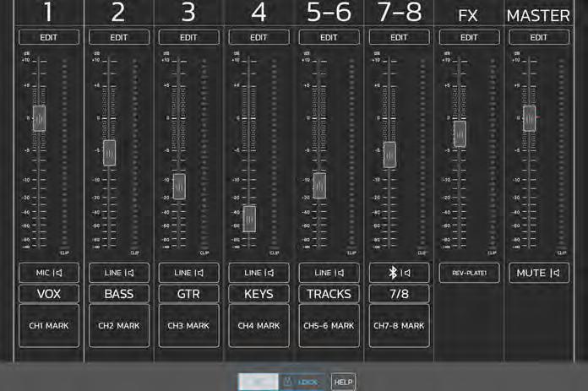This screenshot has height=391, width=588.
Task: Click the channel 3 GTR fader handle
Action: click(179, 187)
